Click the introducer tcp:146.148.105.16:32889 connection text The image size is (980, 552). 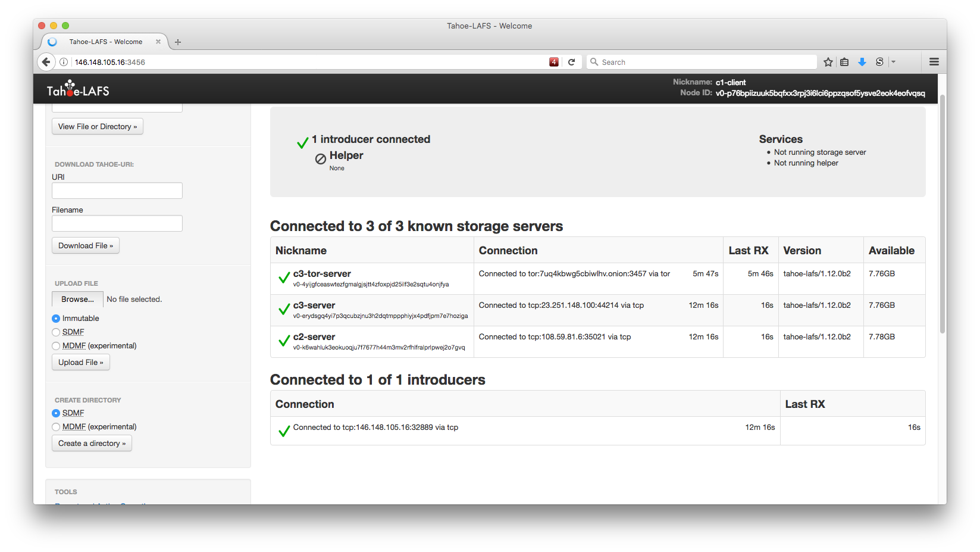click(375, 428)
